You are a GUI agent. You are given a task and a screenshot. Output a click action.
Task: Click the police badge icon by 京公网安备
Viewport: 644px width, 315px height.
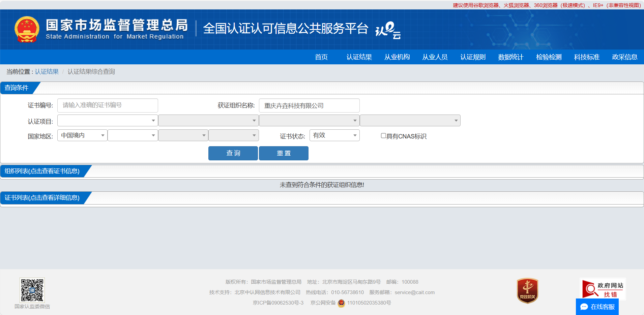point(341,303)
